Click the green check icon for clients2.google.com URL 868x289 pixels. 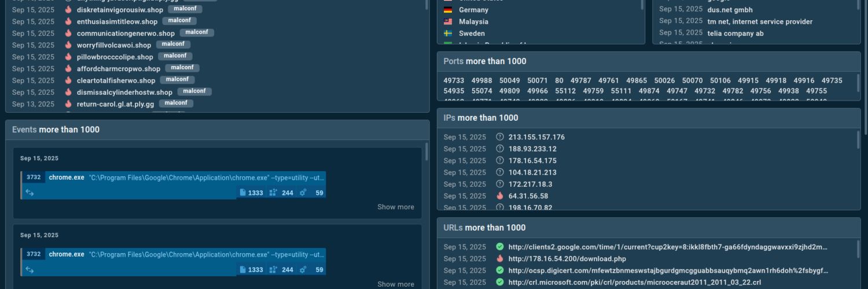click(500, 247)
